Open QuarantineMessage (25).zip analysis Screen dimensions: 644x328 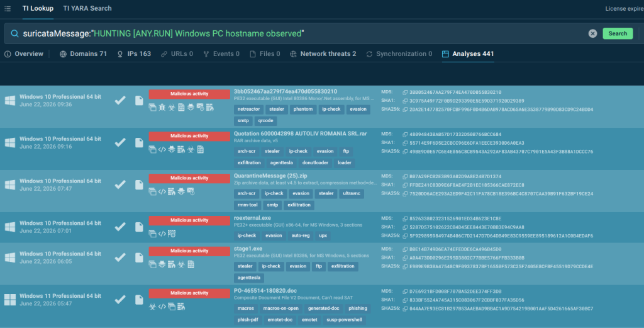270,176
